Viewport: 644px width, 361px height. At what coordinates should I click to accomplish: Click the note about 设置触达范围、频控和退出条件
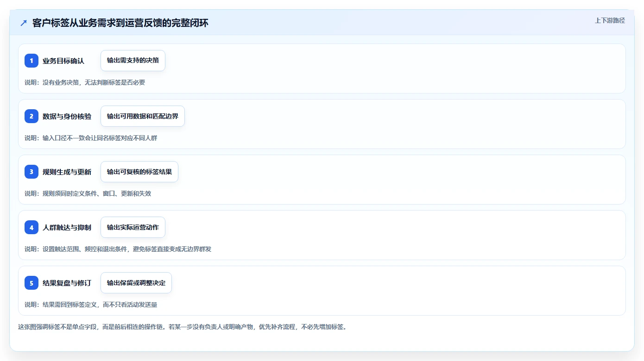click(x=118, y=249)
